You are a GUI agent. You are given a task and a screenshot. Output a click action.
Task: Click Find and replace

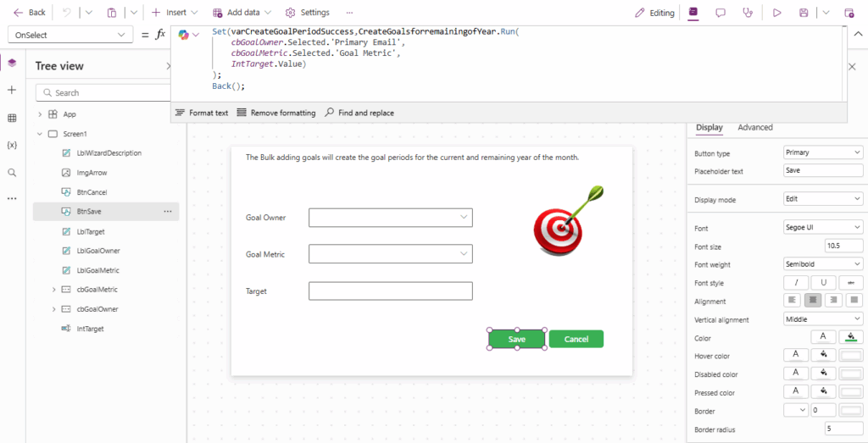[359, 113]
